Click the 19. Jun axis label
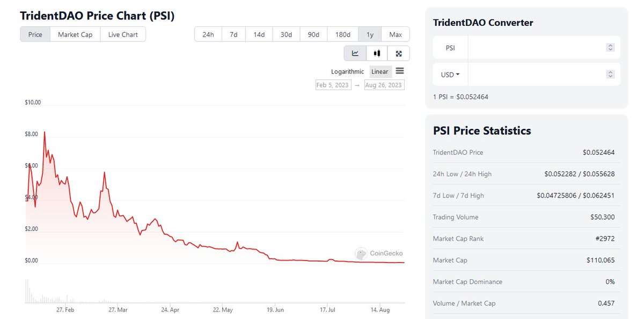This screenshot has height=319, width=644. click(x=275, y=310)
